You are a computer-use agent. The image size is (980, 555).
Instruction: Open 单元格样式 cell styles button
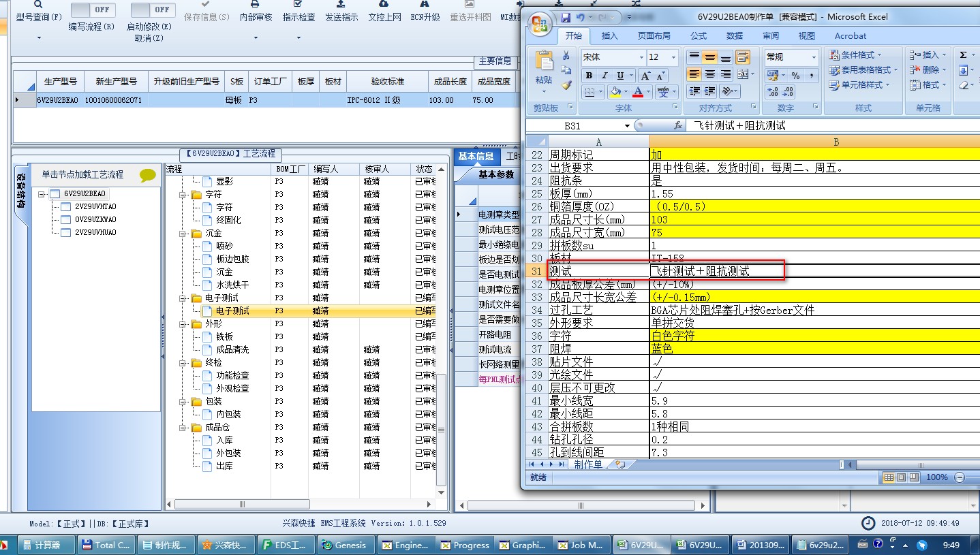point(860,85)
